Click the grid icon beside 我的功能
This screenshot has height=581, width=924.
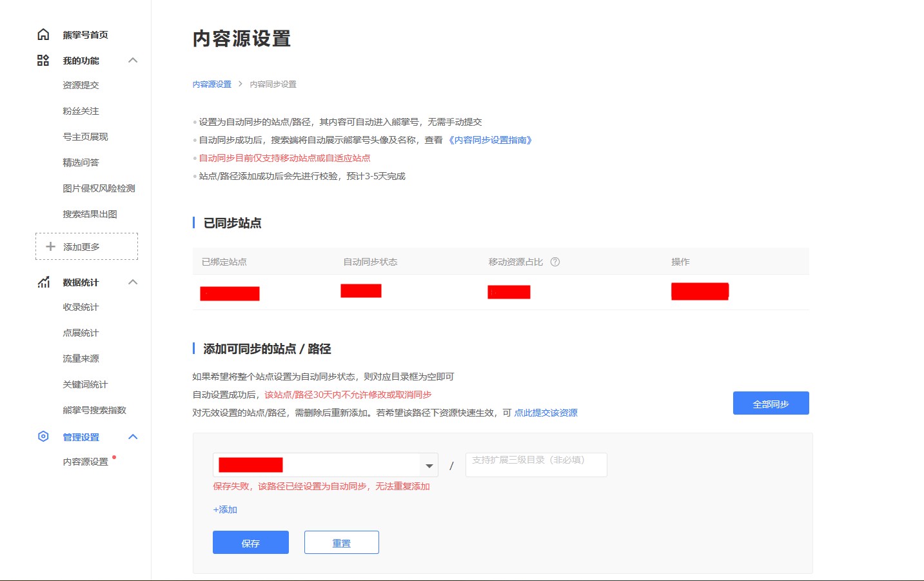[43, 60]
